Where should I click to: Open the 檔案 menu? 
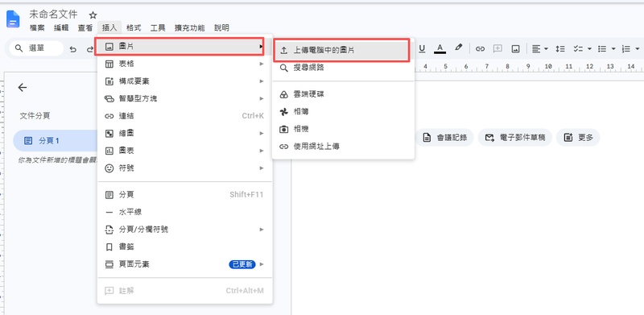coord(37,28)
